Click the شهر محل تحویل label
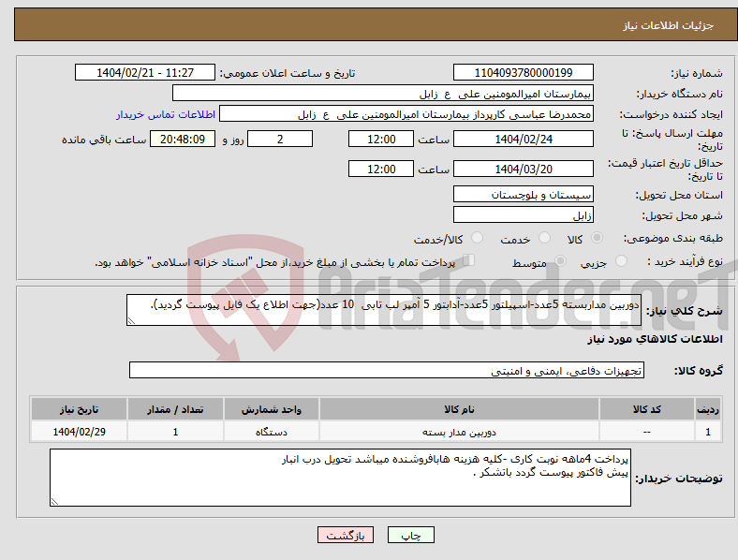This screenshot has height=560, width=738. coord(683,215)
